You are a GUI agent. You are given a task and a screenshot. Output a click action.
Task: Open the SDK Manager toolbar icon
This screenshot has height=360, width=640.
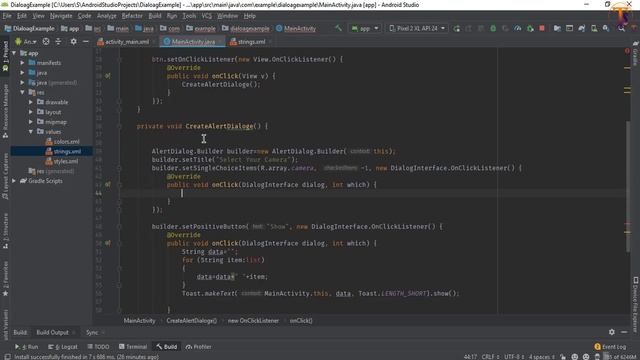point(606,28)
